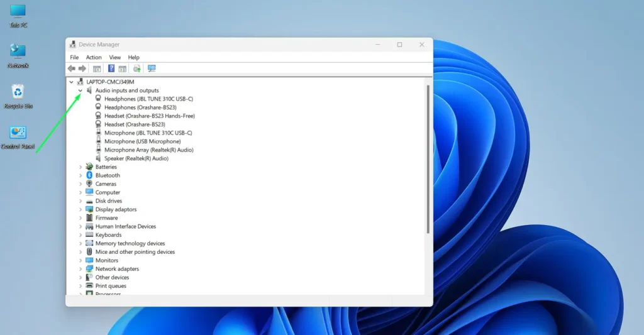Click the Show/Hide console tree toolbar icon
Screen dimensions: 644x335
click(x=97, y=69)
